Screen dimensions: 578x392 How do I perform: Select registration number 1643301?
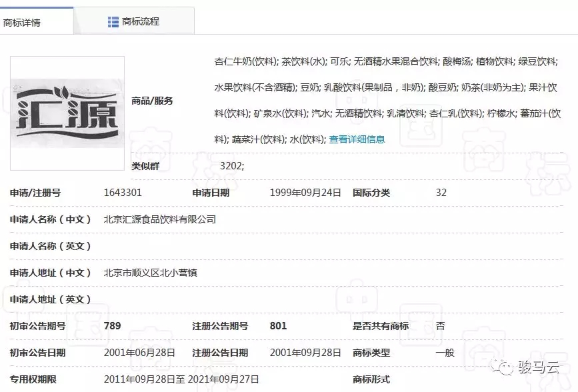click(123, 193)
